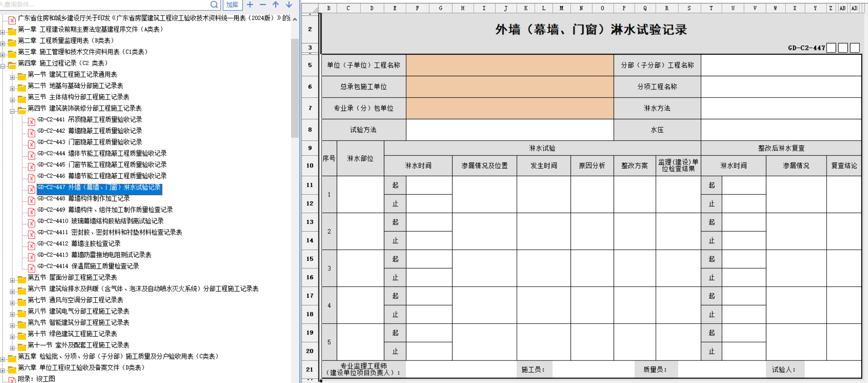Viewport: 868px width, 383px height.
Task: Expand 第一节 建筑工程施工记录通用表
Action: [x=12, y=77]
